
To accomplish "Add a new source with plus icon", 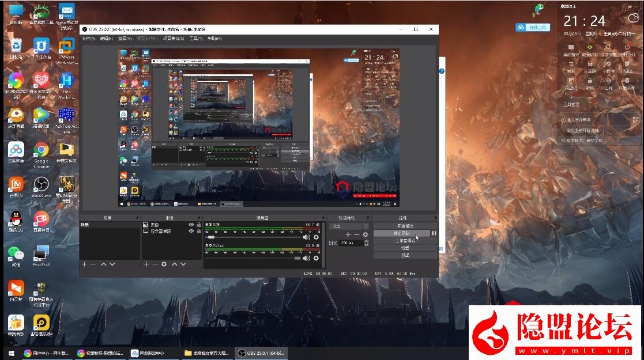I will (146, 264).
